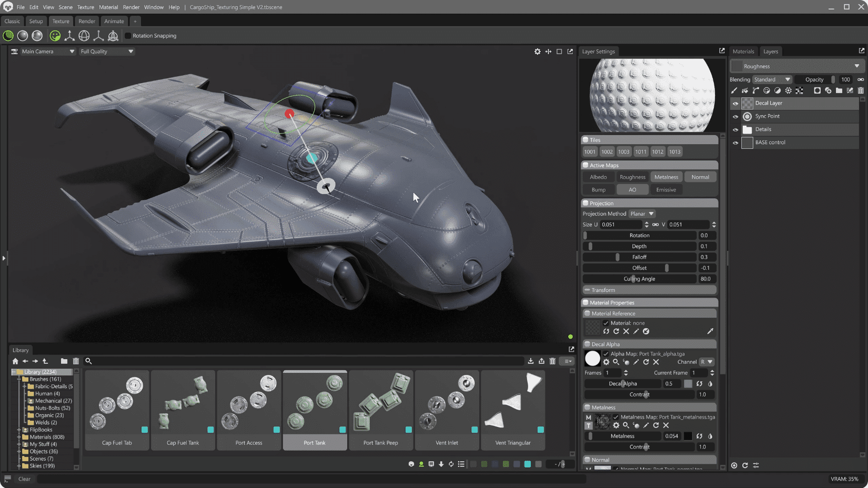The width and height of the screenshot is (868, 488).
Task: Switch to the Render workspace tab
Action: coord(86,21)
